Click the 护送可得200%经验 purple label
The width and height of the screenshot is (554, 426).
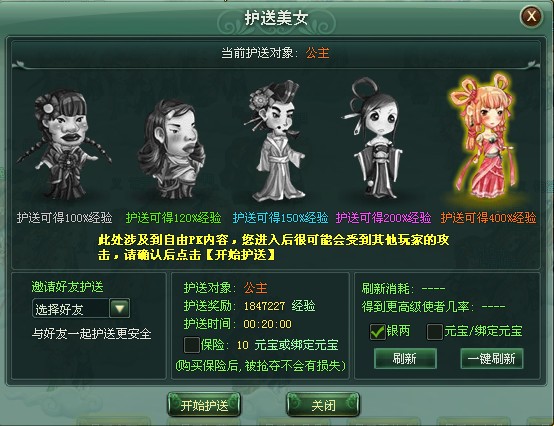[x=383, y=218]
